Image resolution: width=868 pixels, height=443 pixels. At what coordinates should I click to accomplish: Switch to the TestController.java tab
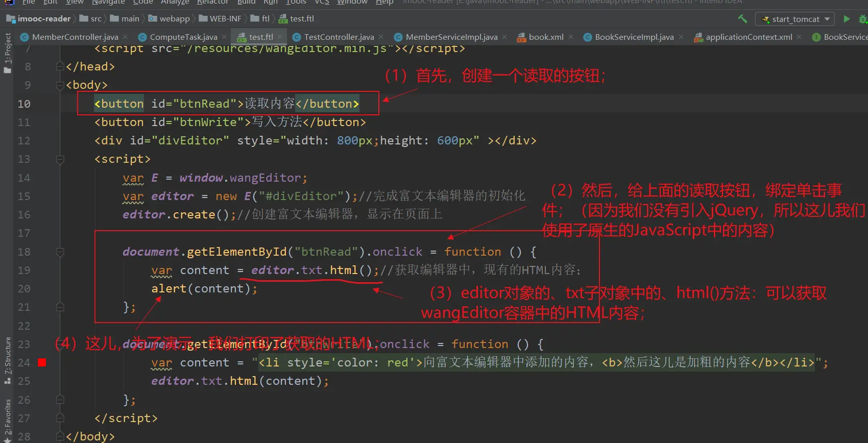pos(339,37)
